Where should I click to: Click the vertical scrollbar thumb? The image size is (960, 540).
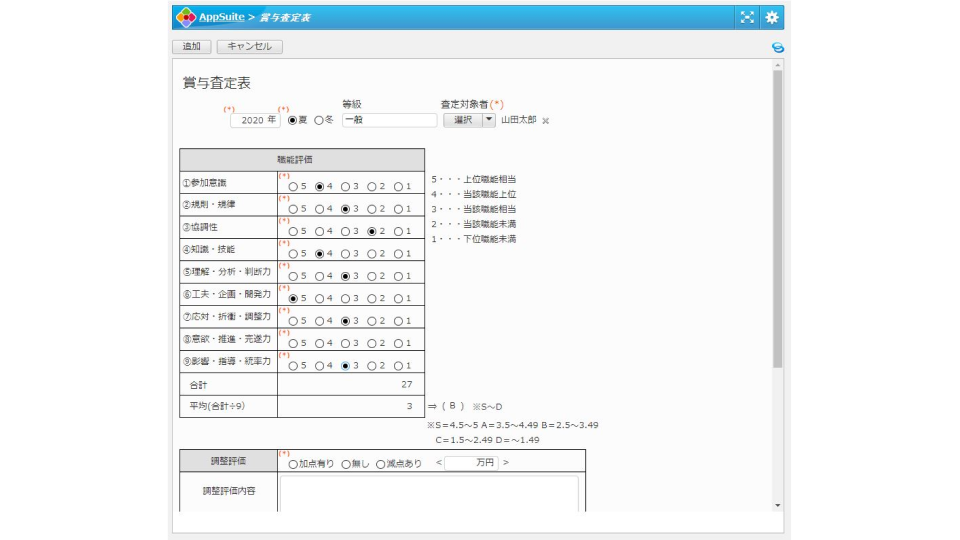(778, 219)
